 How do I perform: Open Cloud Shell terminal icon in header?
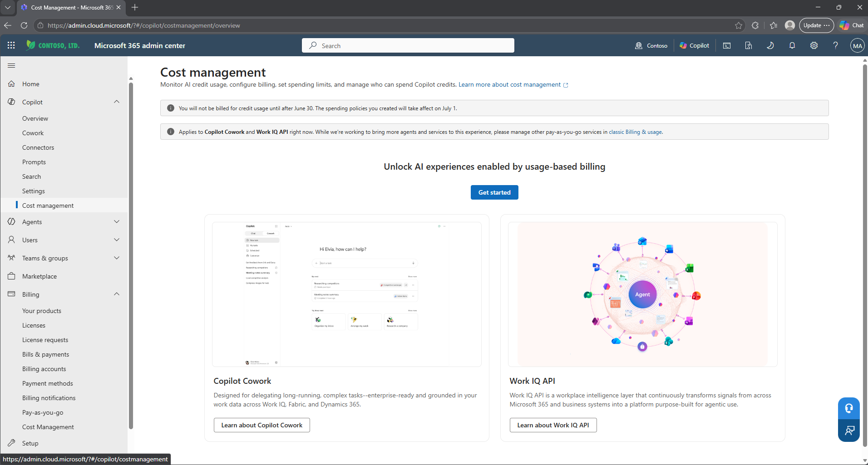pyautogui.click(x=727, y=45)
